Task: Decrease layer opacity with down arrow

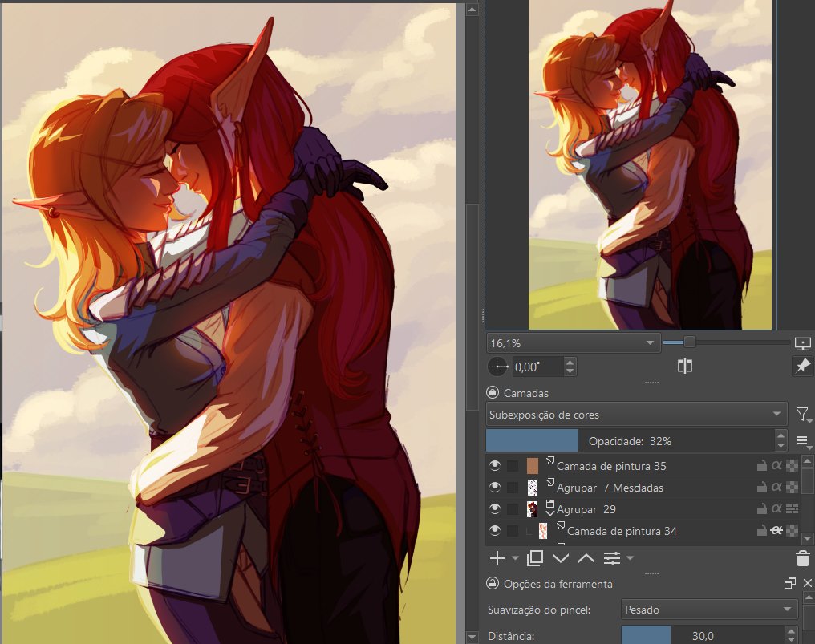Action: pyautogui.click(x=781, y=445)
